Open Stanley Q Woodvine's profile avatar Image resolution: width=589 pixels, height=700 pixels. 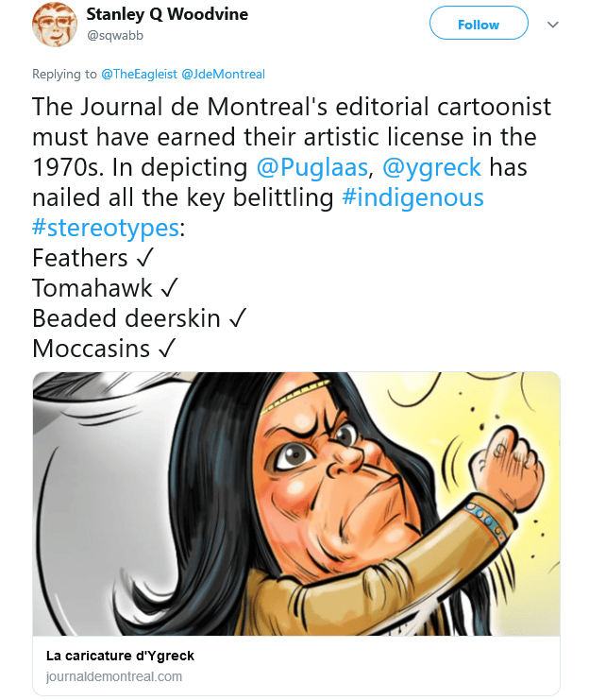pos(55,25)
